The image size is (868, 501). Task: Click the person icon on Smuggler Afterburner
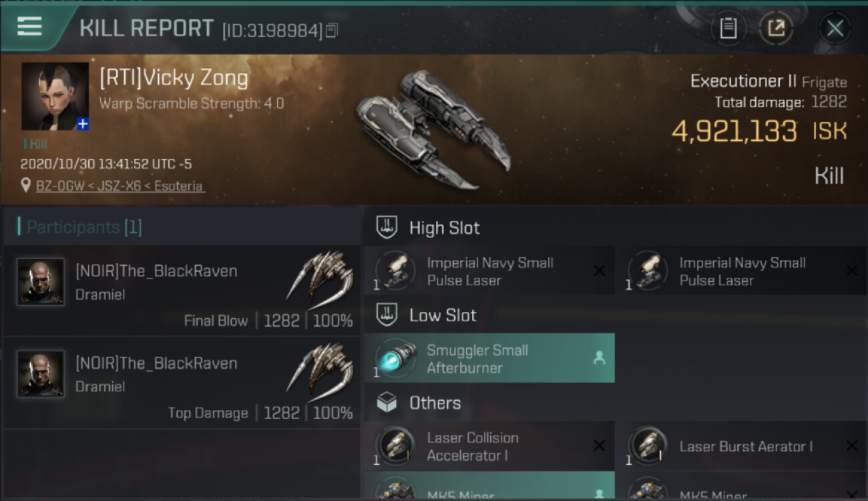click(599, 359)
